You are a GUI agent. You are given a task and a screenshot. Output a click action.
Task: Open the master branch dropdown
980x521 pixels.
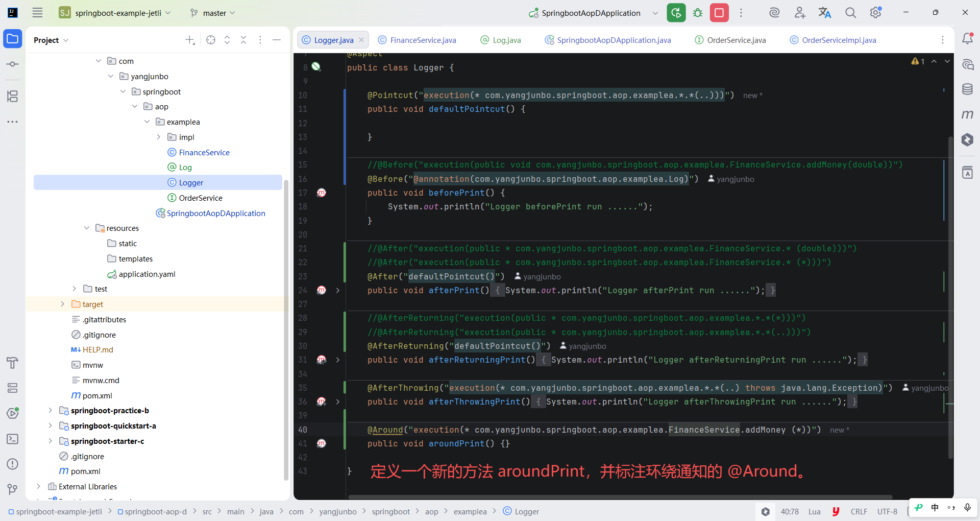212,13
